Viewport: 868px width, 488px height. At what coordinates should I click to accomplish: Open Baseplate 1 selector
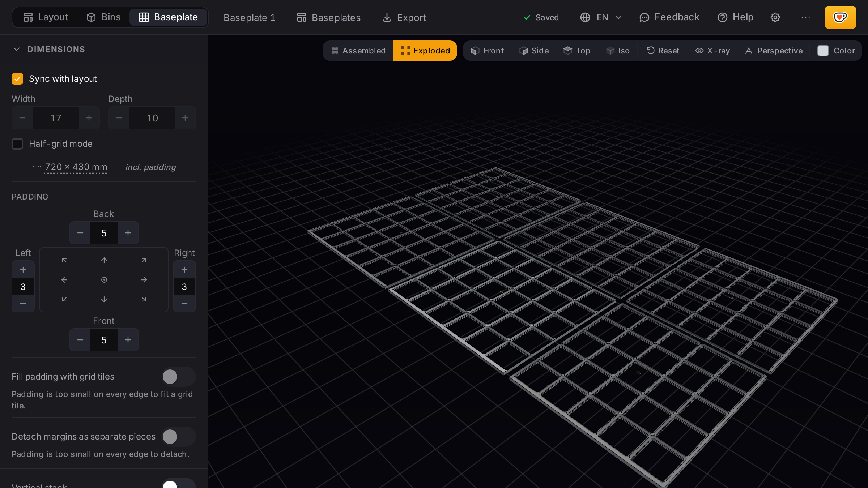(x=250, y=17)
